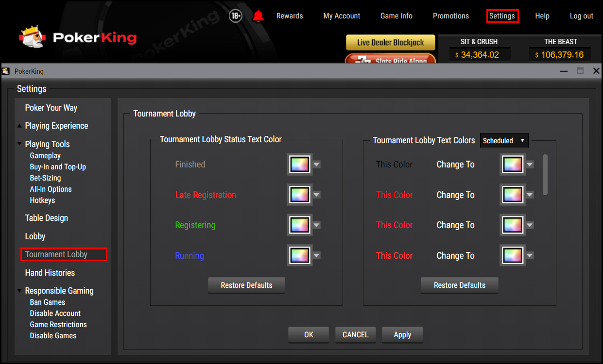Screen dimensions: 603x364
Task: Click Restore Defaults under status text colors
Action: 246,285
